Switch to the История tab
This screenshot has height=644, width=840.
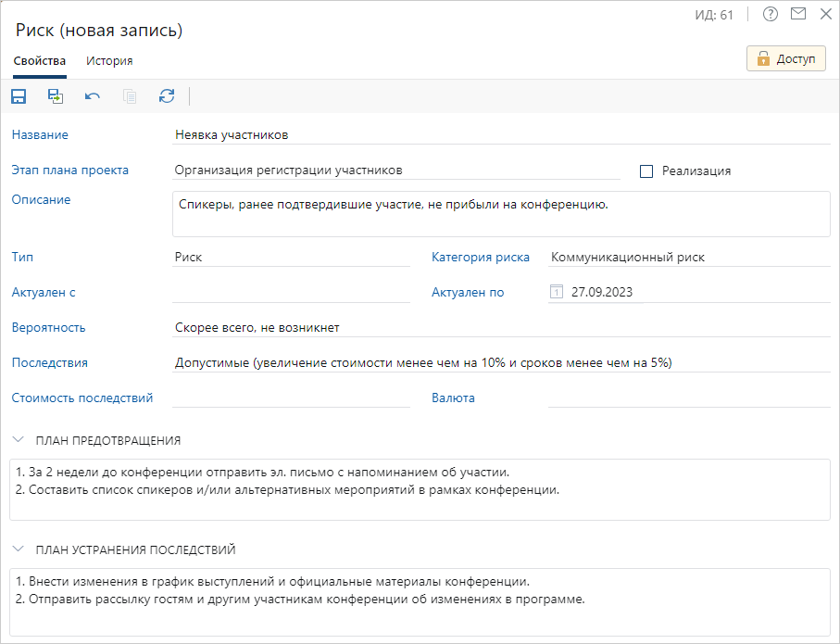[109, 61]
